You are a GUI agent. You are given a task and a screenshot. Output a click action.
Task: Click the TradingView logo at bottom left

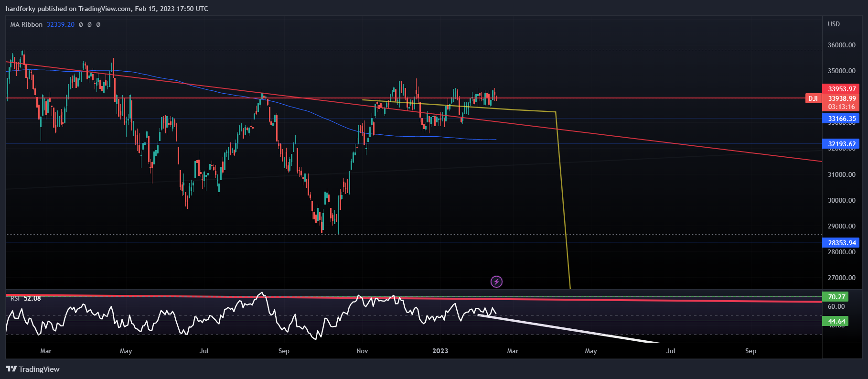click(32, 369)
